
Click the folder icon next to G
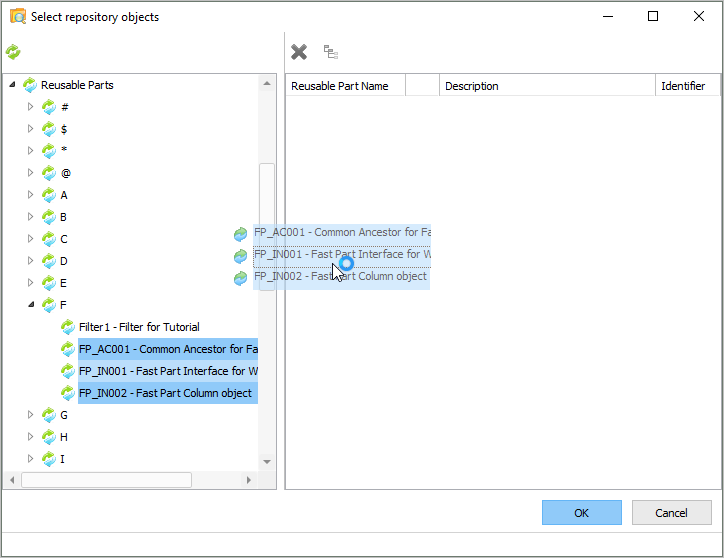pos(49,415)
